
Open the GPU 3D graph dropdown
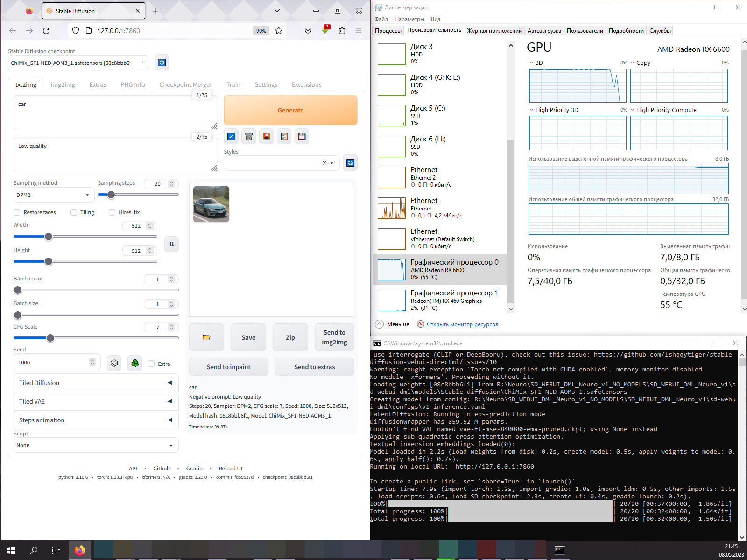531,63
